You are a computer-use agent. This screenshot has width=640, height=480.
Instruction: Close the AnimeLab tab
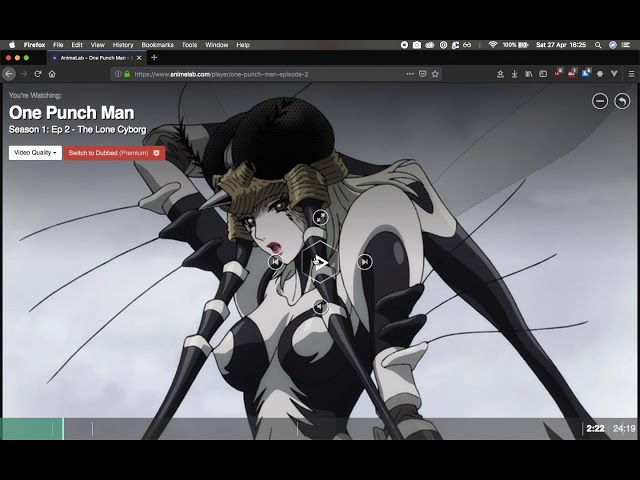pos(139,58)
